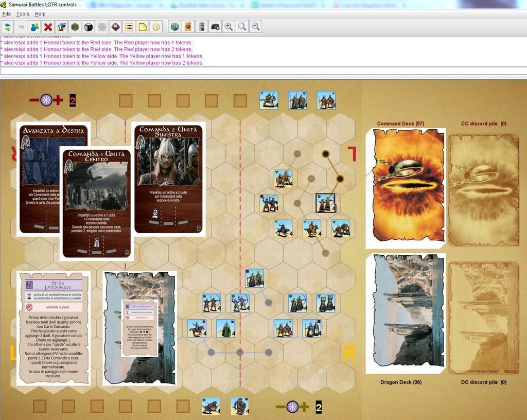Select the Sfida Personale dragon card
This screenshot has height=420, width=527.
tap(54, 328)
